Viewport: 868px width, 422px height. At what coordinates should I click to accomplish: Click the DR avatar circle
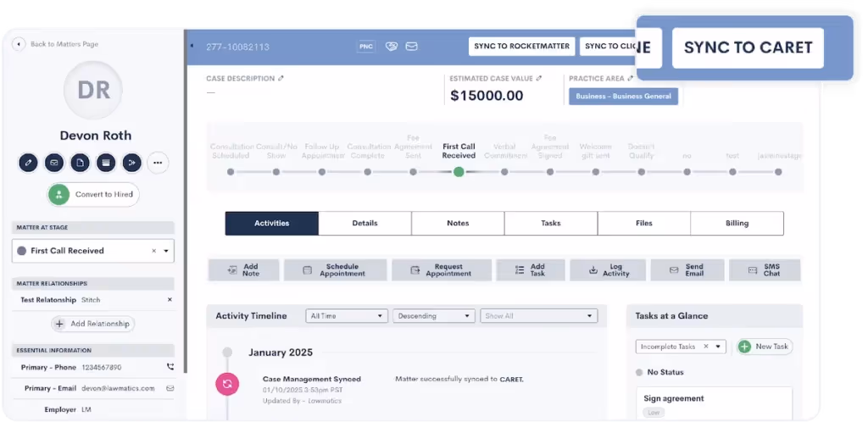tap(93, 90)
